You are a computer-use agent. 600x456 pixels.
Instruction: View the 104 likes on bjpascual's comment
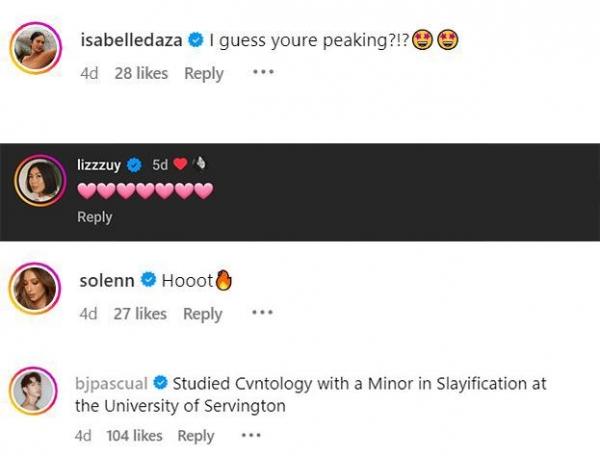point(134,436)
